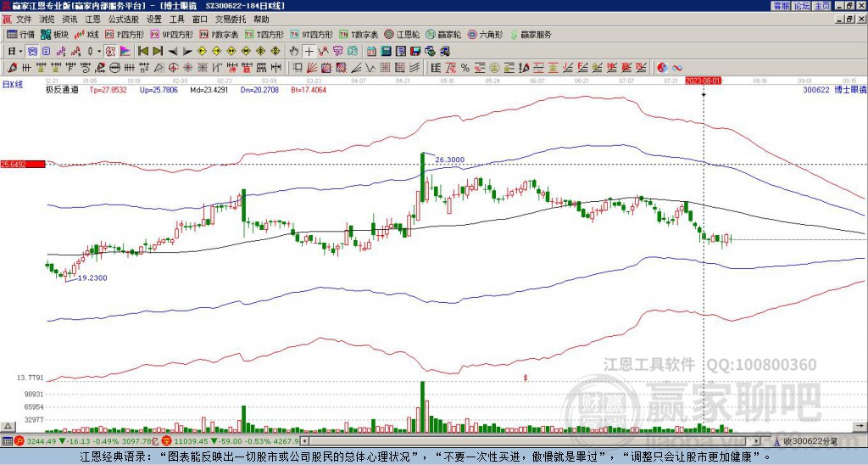Click the infinity loop icon

click(677, 68)
